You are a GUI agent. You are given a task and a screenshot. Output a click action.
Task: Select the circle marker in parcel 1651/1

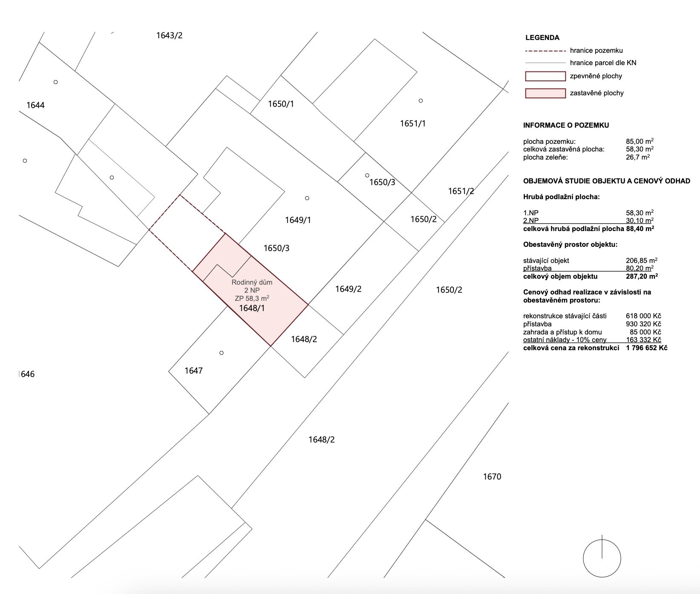[421, 101]
